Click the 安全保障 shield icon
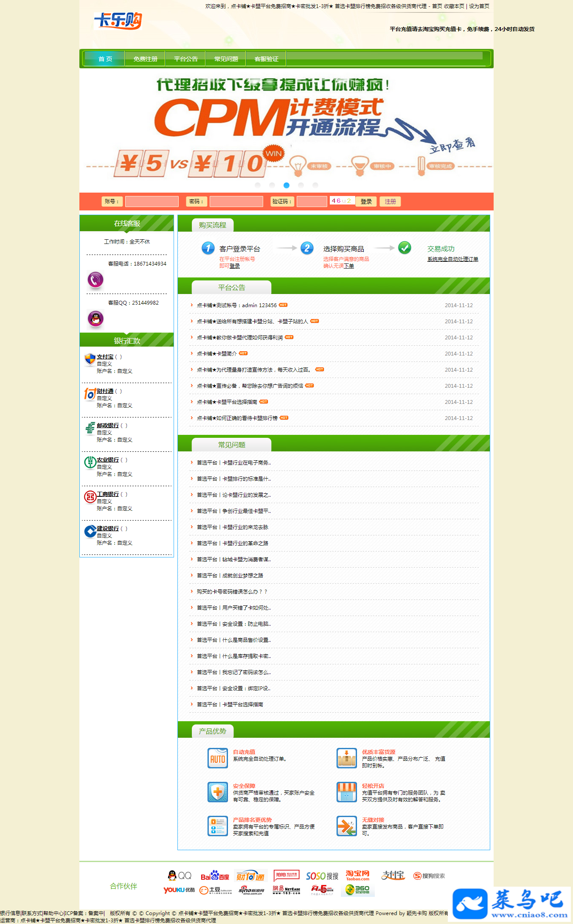The image size is (573, 924). [x=218, y=792]
